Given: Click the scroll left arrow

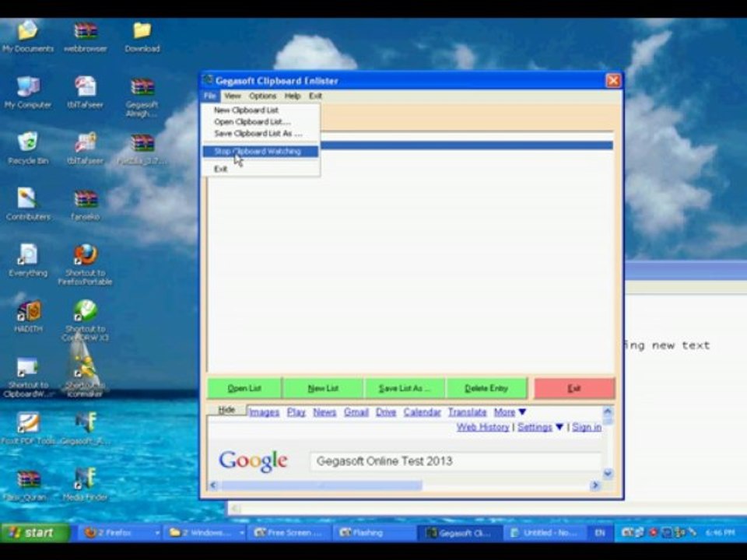Looking at the screenshot, I should (213, 485).
